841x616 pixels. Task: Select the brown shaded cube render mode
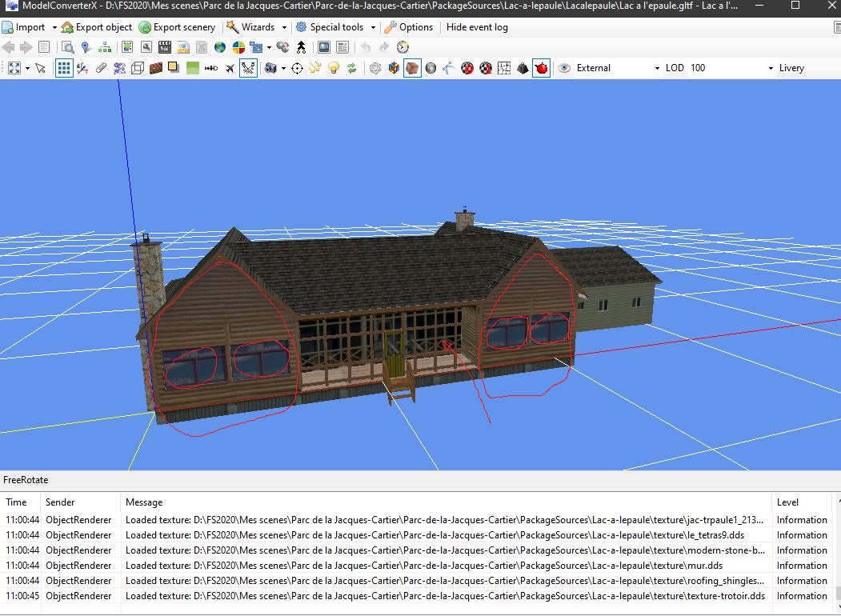pyautogui.click(x=412, y=68)
